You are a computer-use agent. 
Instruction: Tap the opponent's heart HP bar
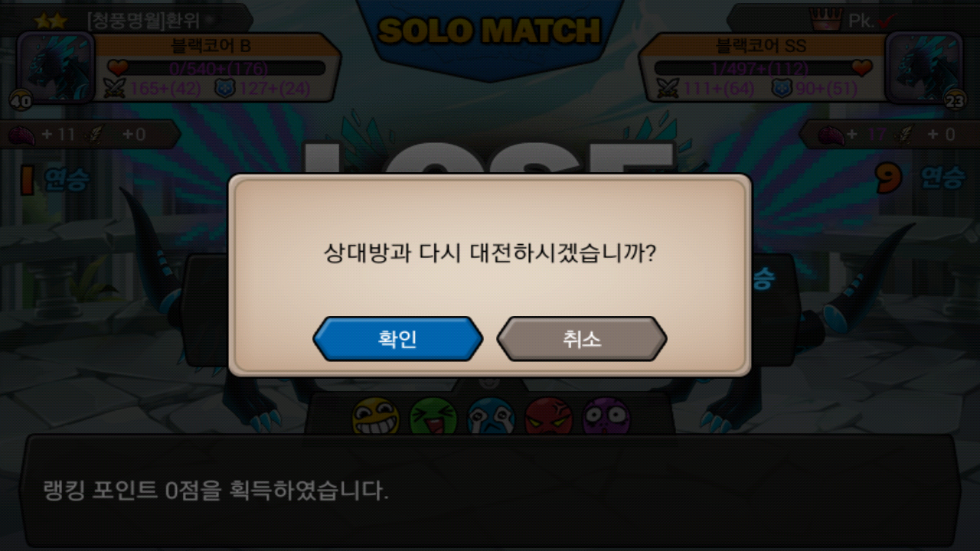(763, 68)
